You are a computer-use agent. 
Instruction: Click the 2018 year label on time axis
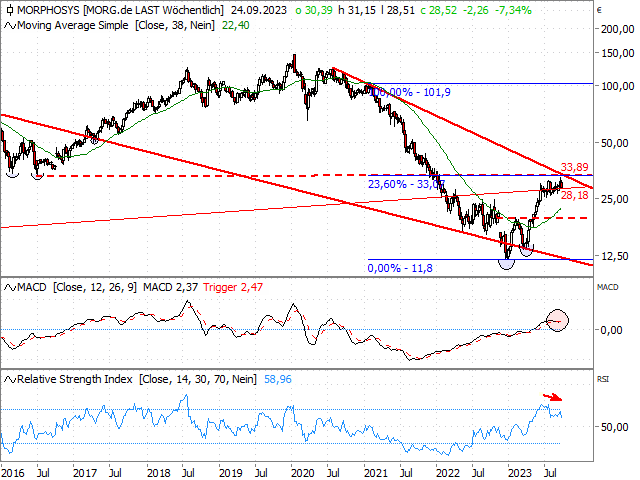(x=158, y=473)
